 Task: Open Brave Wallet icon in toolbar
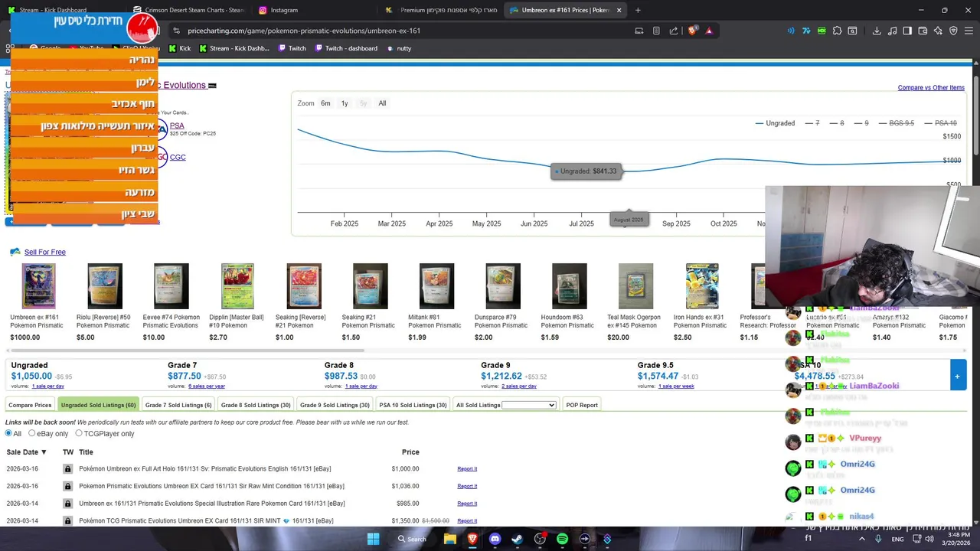923,31
